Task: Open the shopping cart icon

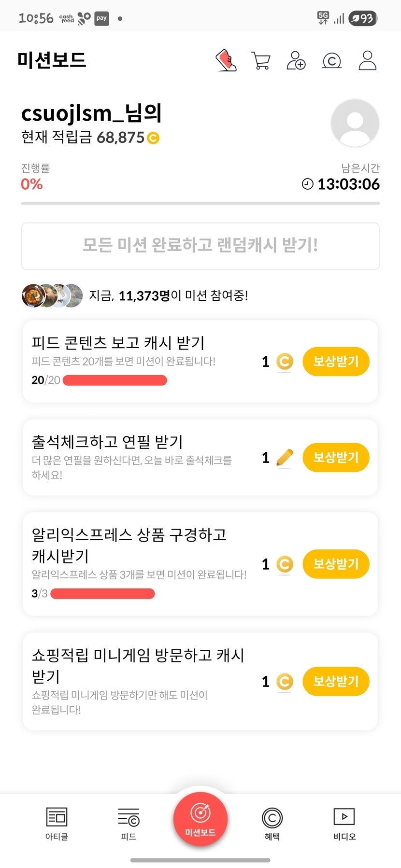Action: click(261, 61)
